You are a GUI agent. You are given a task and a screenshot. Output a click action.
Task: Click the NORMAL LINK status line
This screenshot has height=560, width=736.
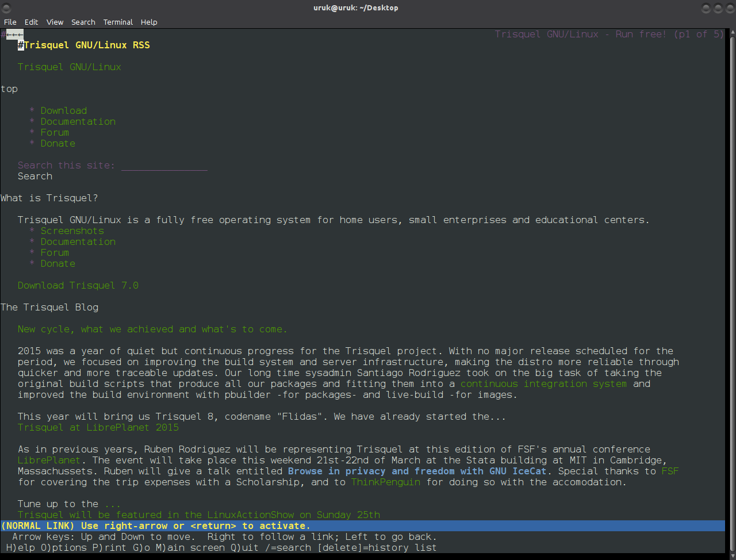(362, 526)
